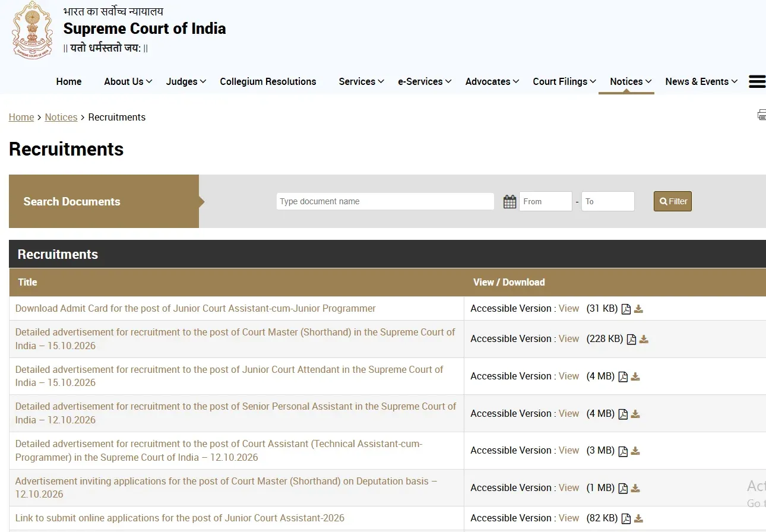Download Senior Personal Assistant advertisement file
The height and width of the screenshot is (532, 766).
pos(635,414)
